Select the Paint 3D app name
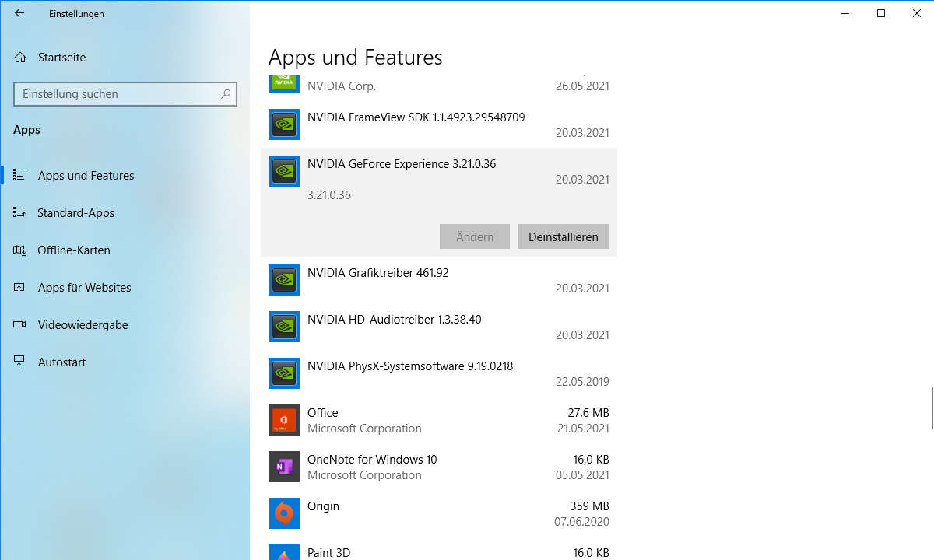Image resolution: width=934 pixels, height=560 pixels. tap(328, 553)
